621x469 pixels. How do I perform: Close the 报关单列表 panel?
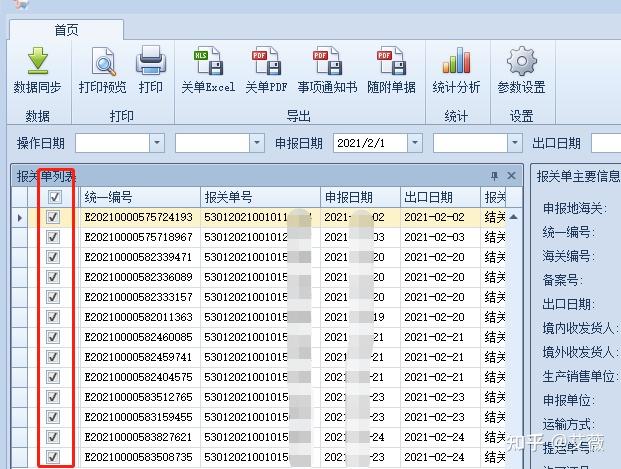[x=511, y=175]
